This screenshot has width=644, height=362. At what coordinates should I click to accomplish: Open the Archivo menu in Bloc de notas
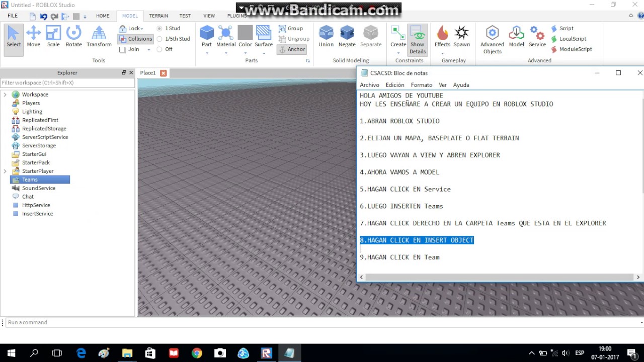pos(369,85)
